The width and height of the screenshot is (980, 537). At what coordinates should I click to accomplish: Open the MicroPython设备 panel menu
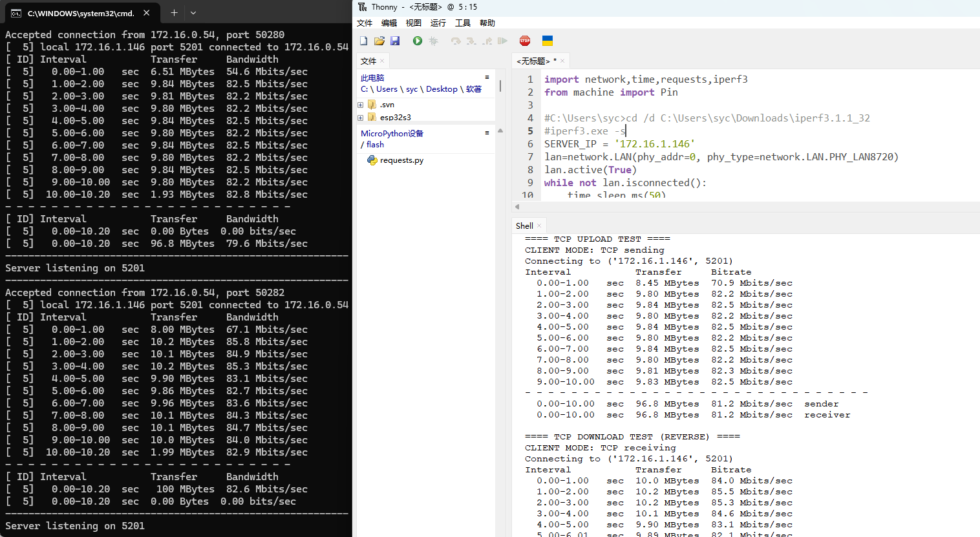[x=487, y=132]
